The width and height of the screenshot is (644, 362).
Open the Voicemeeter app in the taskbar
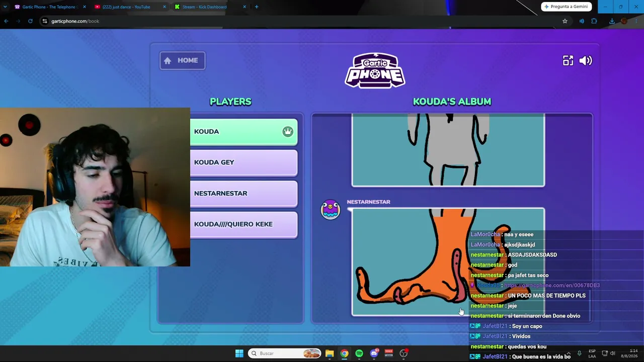click(x=388, y=353)
